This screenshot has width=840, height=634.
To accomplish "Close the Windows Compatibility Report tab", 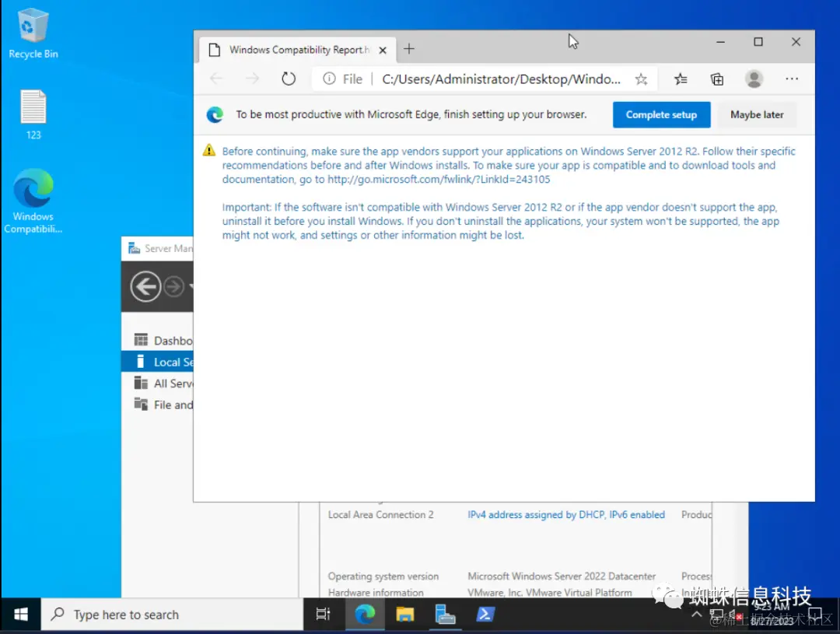I will click(383, 51).
